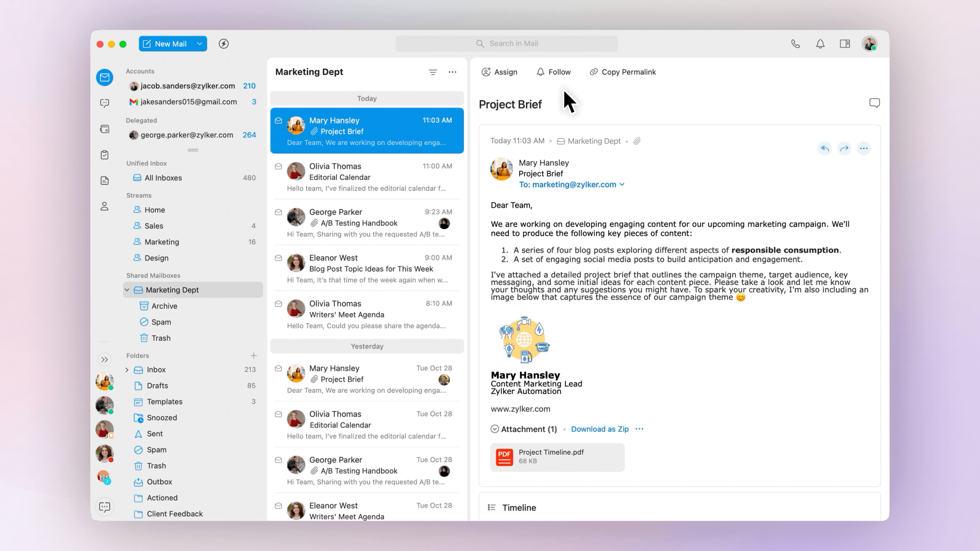
Task: Click the Assign button
Action: [499, 72]
